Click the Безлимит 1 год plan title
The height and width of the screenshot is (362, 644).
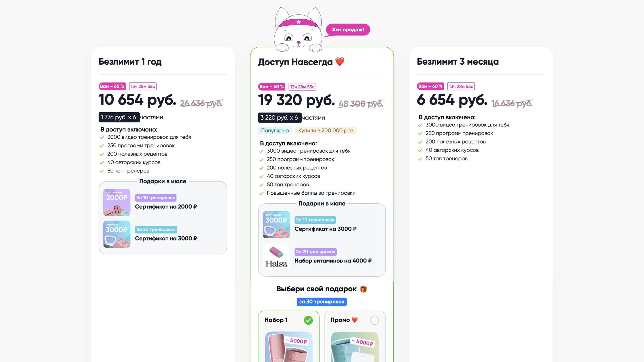(130, 61)
